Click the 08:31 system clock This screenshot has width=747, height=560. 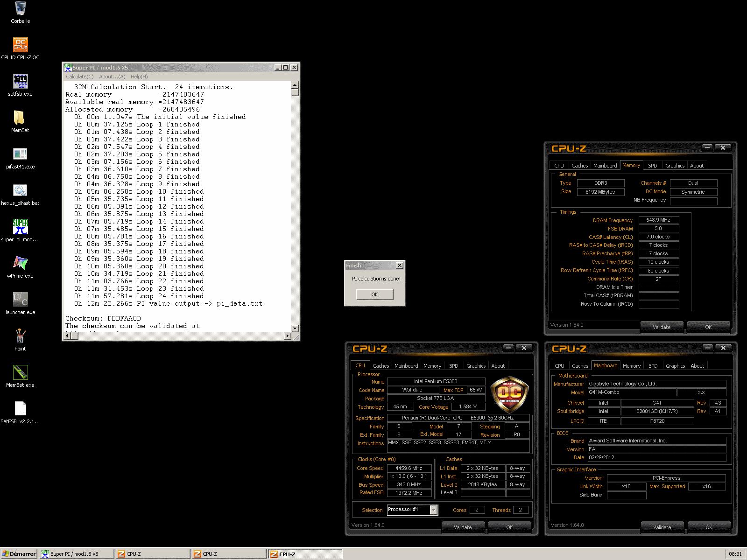(735, 554)
